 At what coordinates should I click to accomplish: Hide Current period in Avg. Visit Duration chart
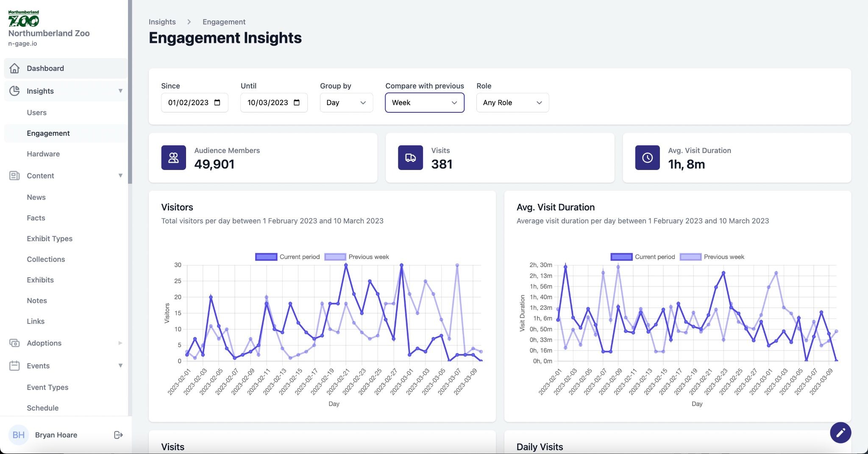pyautogui.click(x=621, y=257)
